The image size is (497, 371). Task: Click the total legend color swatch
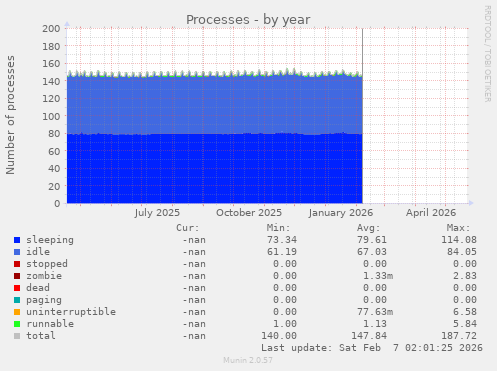coord(17,336)
